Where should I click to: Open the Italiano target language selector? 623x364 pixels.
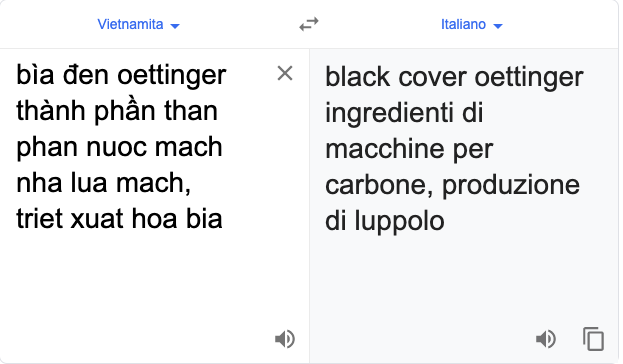point(472,24)
